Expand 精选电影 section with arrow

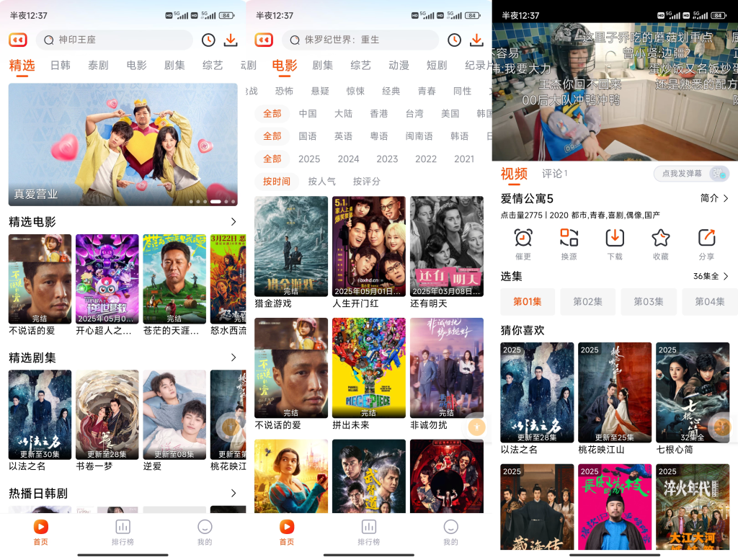click(x=234, y=222)
